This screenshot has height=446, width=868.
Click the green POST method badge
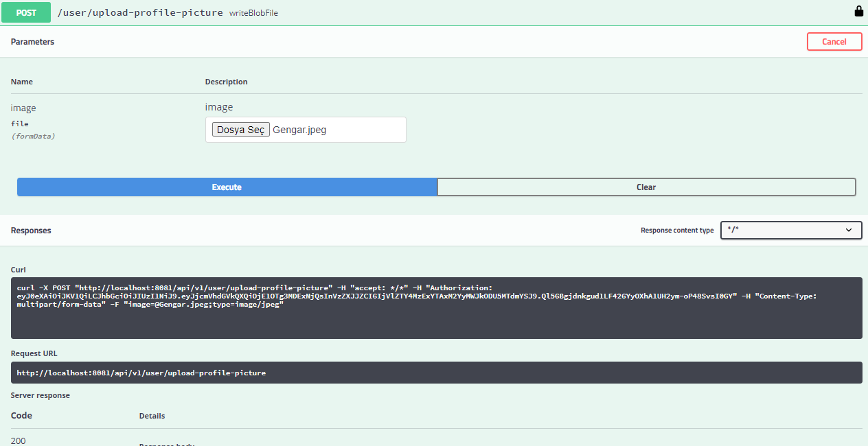(x=25, y=12)
